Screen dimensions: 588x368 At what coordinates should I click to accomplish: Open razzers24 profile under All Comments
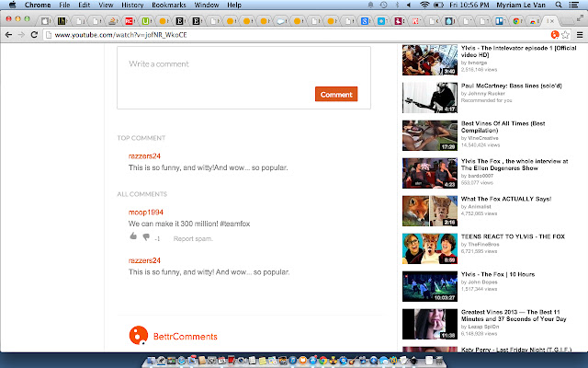click(144, 260)
